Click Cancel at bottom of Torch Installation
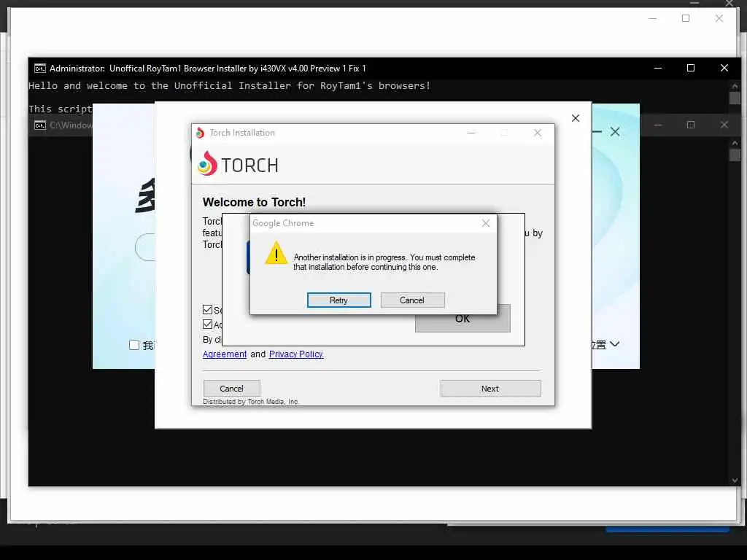 (231, 389)
